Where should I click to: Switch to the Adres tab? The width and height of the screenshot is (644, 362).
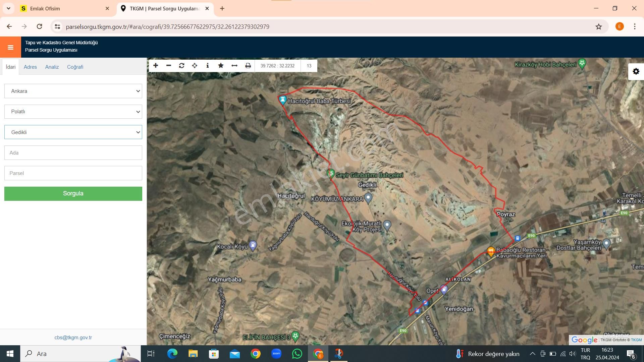click(30, 67)
